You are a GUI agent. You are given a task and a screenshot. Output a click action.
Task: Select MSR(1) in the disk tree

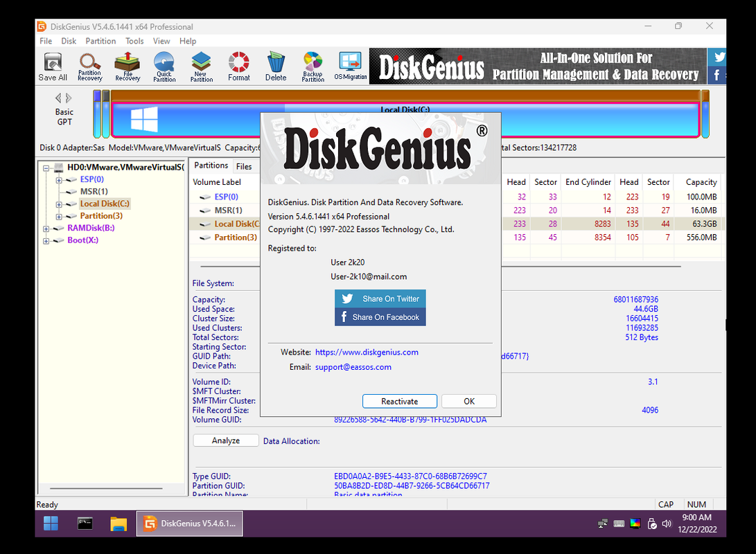click(x=94, y=192)
